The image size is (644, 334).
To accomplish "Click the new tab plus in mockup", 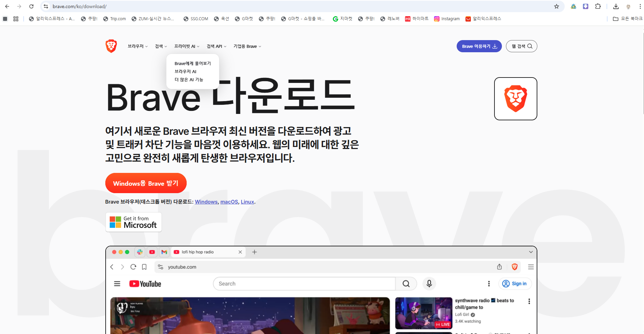I will [254, 252].
